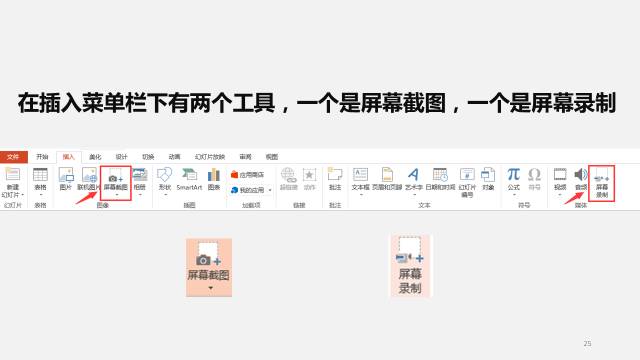Click the New Slide (新建幻灯片) icon

point(13,174)
